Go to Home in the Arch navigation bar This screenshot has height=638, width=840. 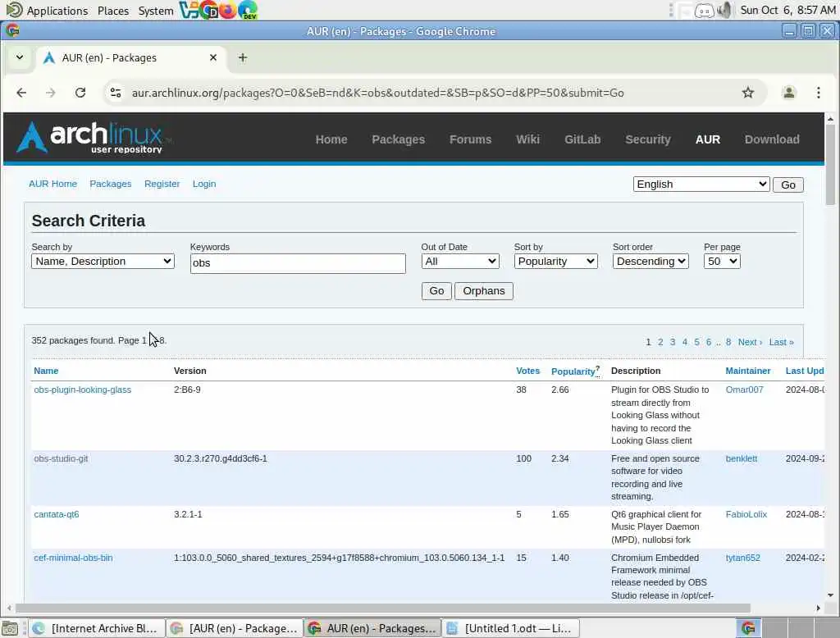[x=331, y=139]
